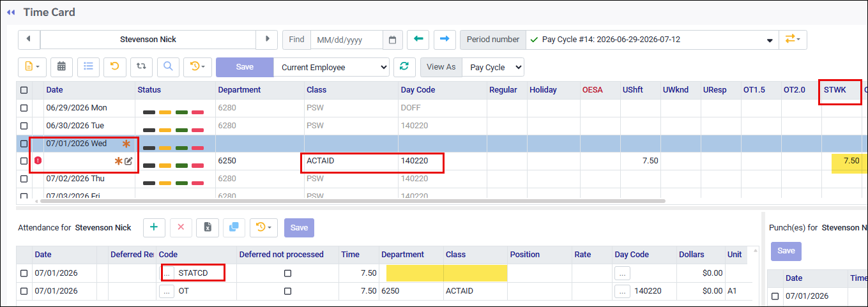Click the time card Save button
The image size is (868, 307).
[x=245, y=66]
